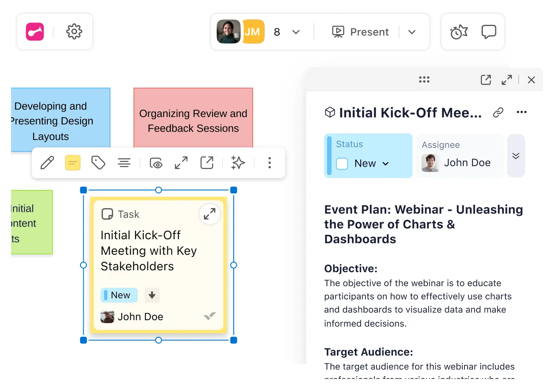
Task: Open the three-dot overflow menu in the toolbar
Action: click(269, 163)
